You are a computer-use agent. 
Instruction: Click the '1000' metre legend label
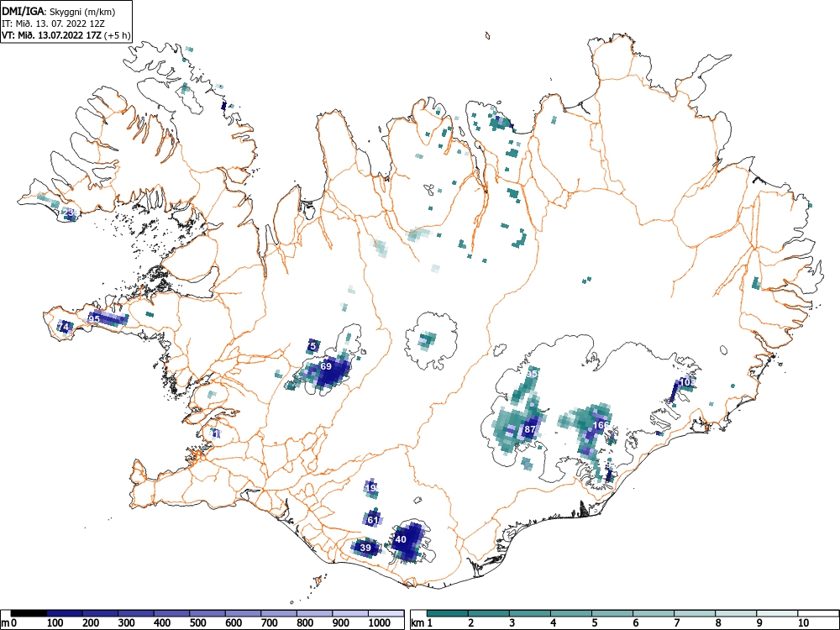tap(379, 623)
